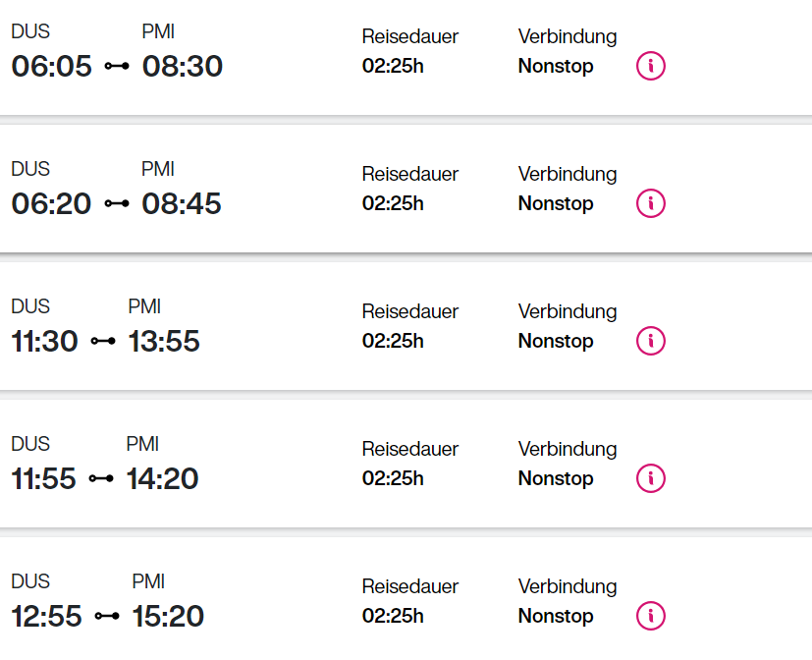The image size is (812, 660).
Task: Click Nonstop label on 06:05 flight
Action: click(x=556, y=67)
